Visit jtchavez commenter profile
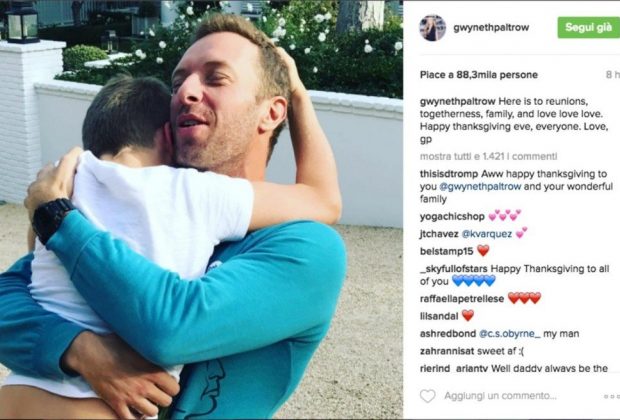Screen dimensions: 620x420 coord(439,234)
